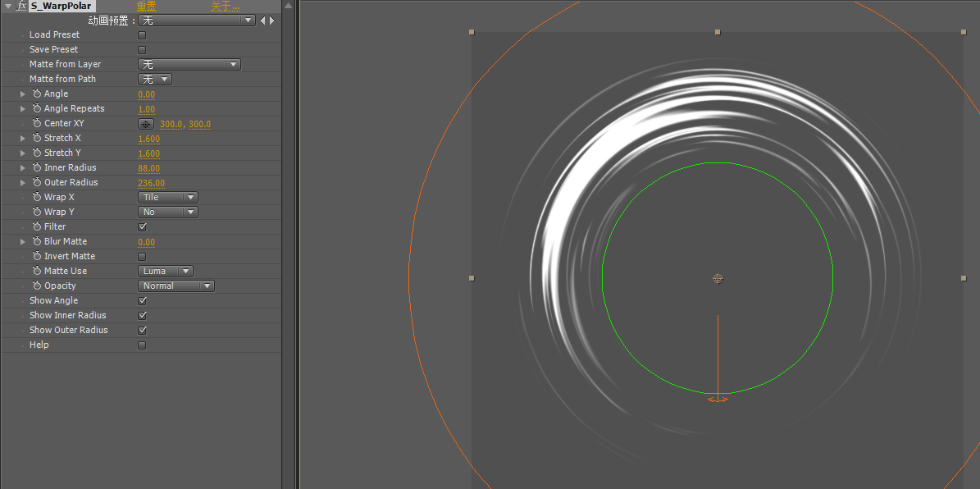Click the Stretch X value 1.600
This screenshot has width=980, height=489.
148,139
